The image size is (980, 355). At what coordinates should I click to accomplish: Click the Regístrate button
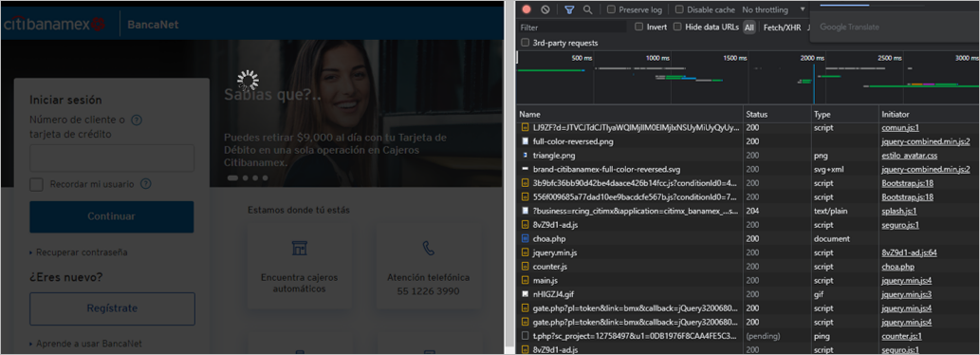click(112, 308)
